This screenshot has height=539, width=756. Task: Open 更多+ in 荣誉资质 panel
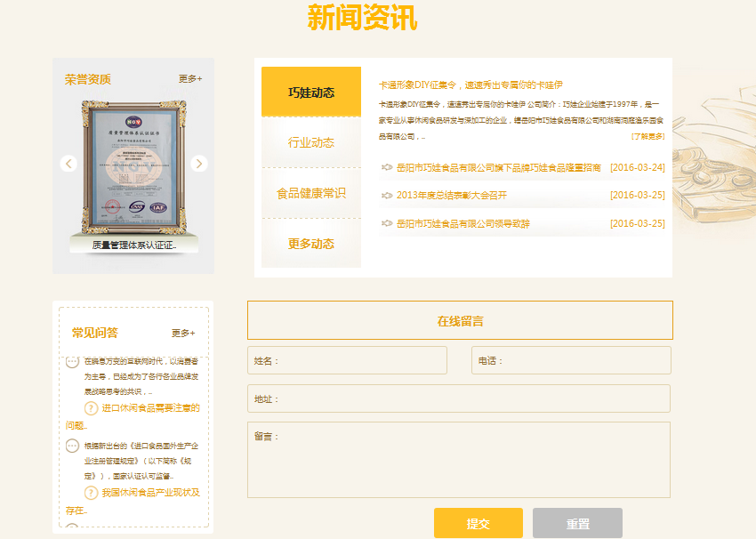tap(189, 79)
